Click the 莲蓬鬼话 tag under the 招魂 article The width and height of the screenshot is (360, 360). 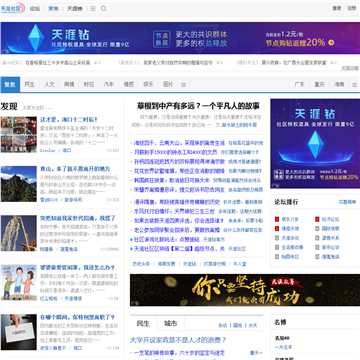(x=69, y=249)
